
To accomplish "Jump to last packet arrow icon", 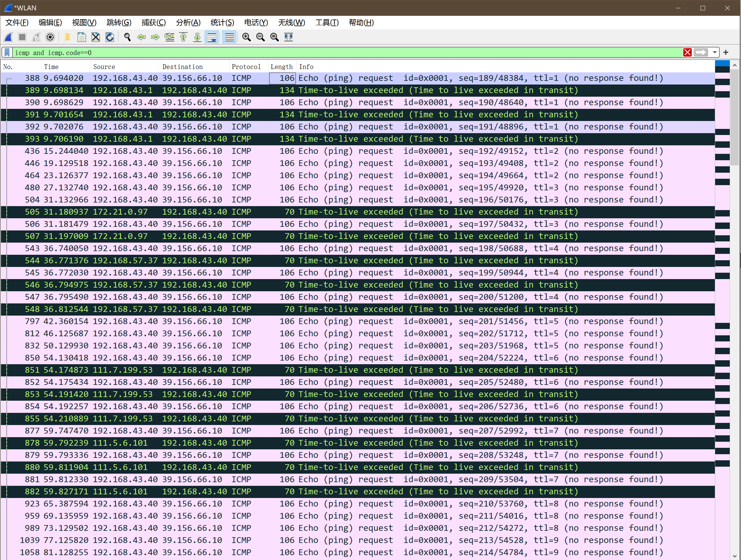I will (197, 37).
